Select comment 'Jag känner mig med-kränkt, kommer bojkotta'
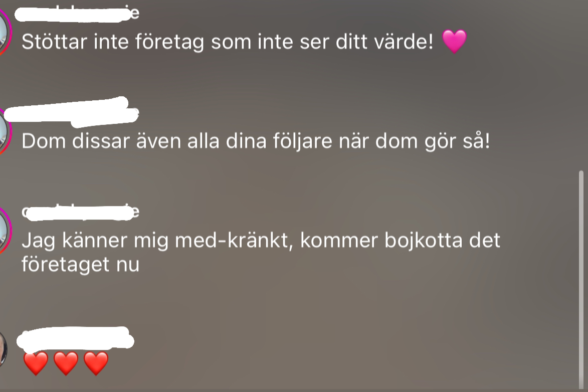The image size is (588, 392). 261,252
